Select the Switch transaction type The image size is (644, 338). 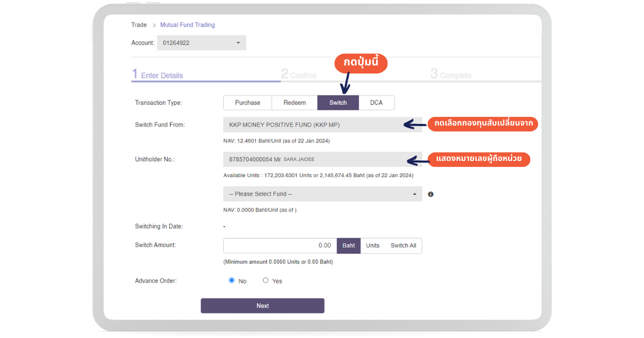[338, 102]
